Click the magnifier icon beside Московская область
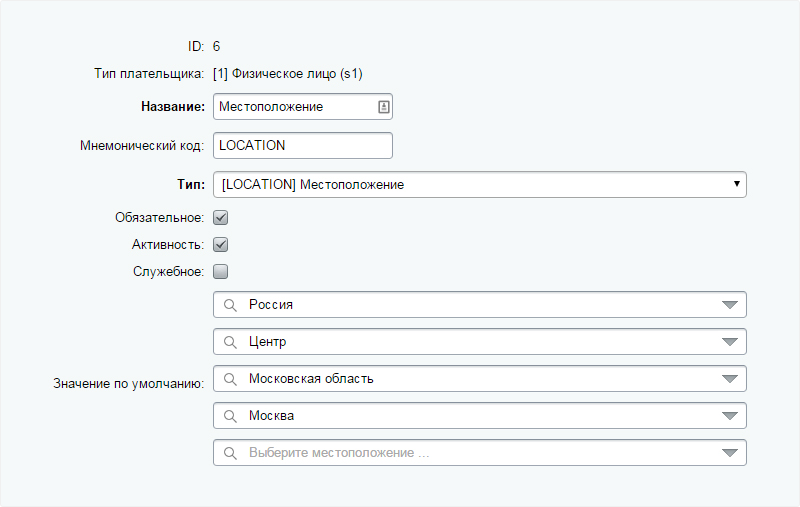Screen dimensions: 800x507 point(229,379)
